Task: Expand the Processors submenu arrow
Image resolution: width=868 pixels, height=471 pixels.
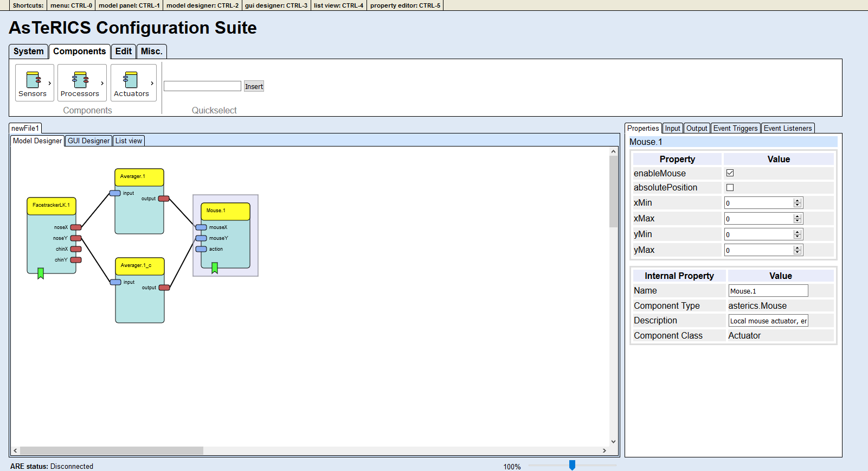Action: [x=102, y=83]
